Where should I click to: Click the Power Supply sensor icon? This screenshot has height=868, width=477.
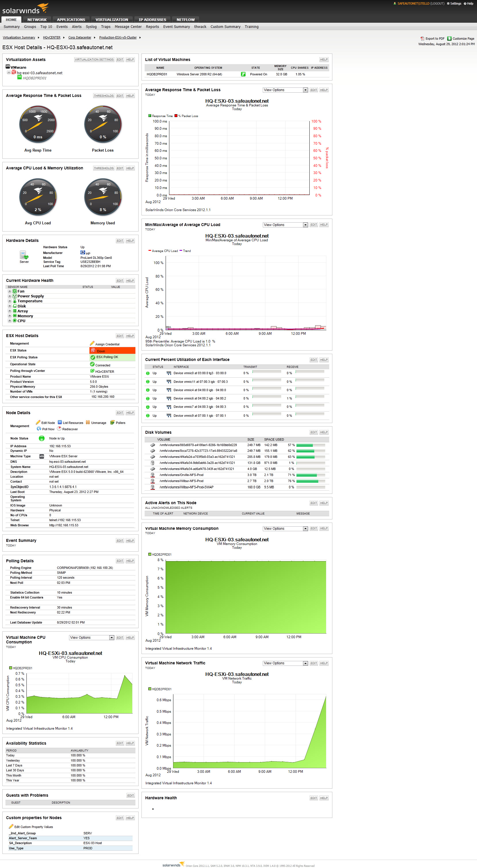(14, 296)
